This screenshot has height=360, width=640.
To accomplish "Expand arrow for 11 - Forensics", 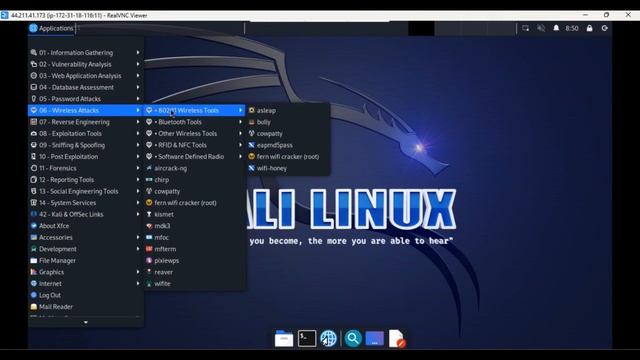I will [138, 168].
